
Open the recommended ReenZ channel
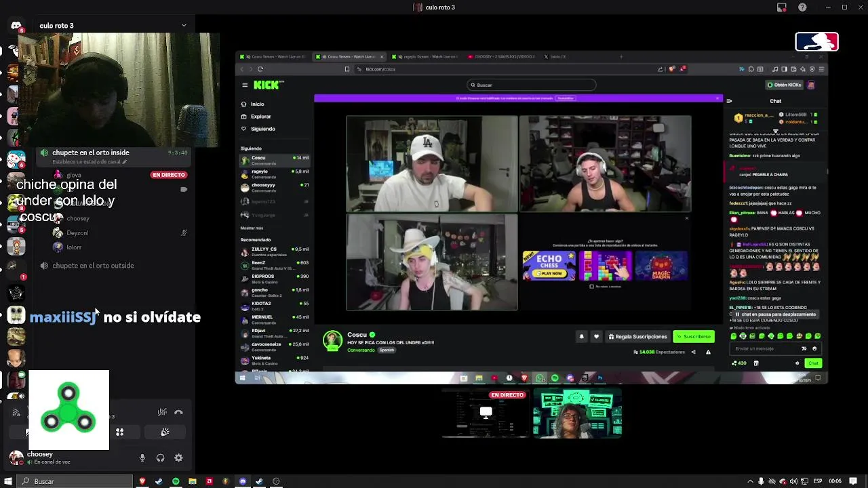(275, 265)
